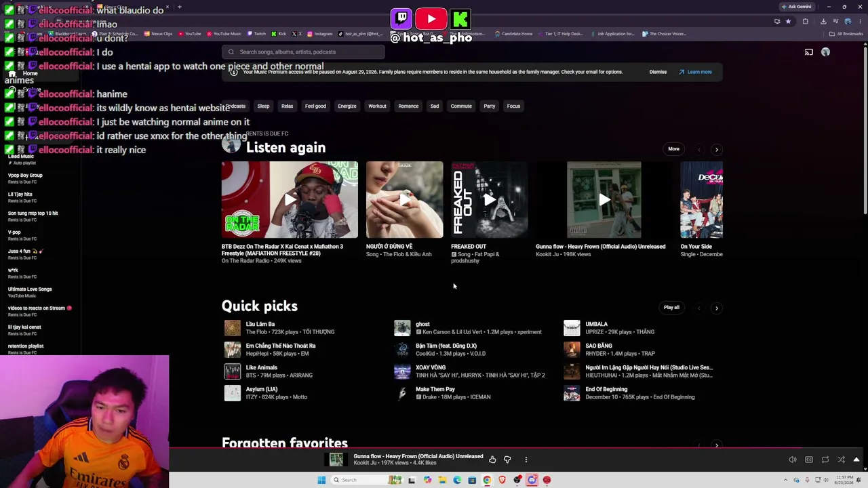Viewport: 868px width, 488px height.
Task: Select the Energize mood chip
Action: pyautogui.click(x=347, y=106)
